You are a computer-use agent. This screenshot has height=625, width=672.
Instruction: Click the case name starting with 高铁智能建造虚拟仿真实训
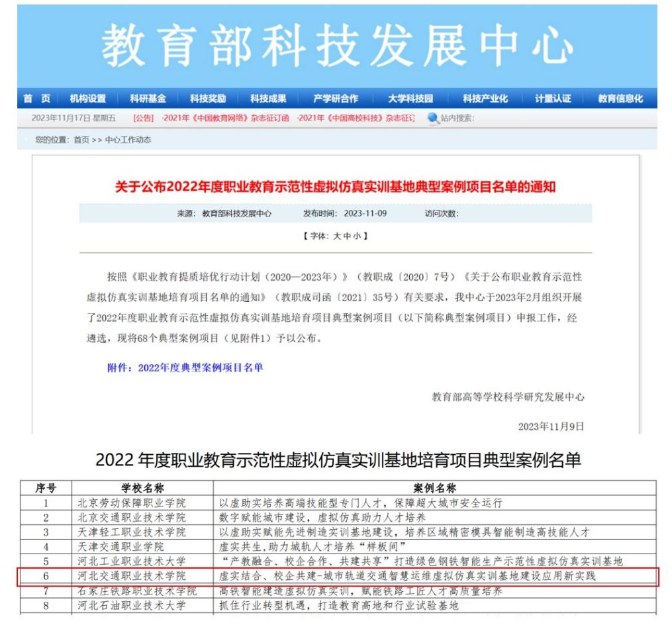coord(361,591)
